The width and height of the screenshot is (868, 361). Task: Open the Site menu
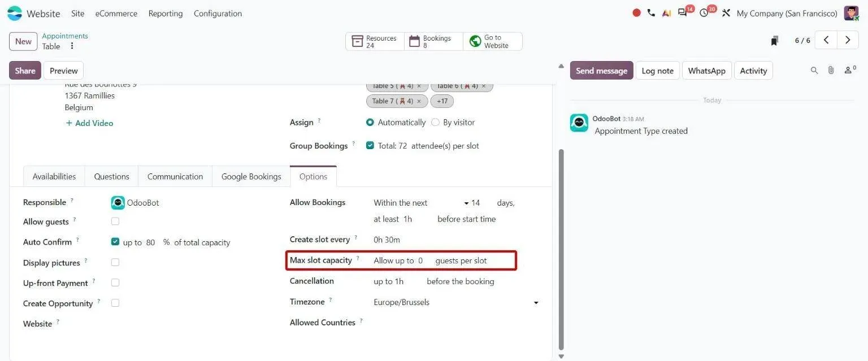point(78,13)
